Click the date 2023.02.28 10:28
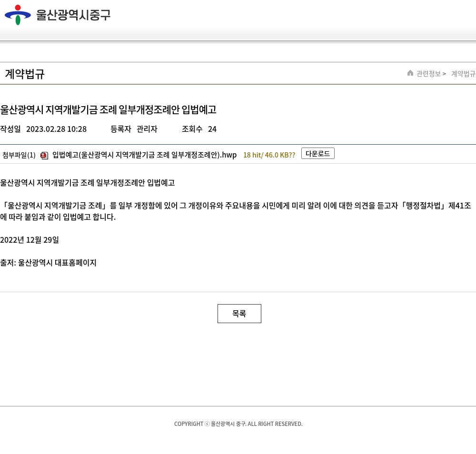The width and height of the screenshot is (476, 454). [57, 129]
